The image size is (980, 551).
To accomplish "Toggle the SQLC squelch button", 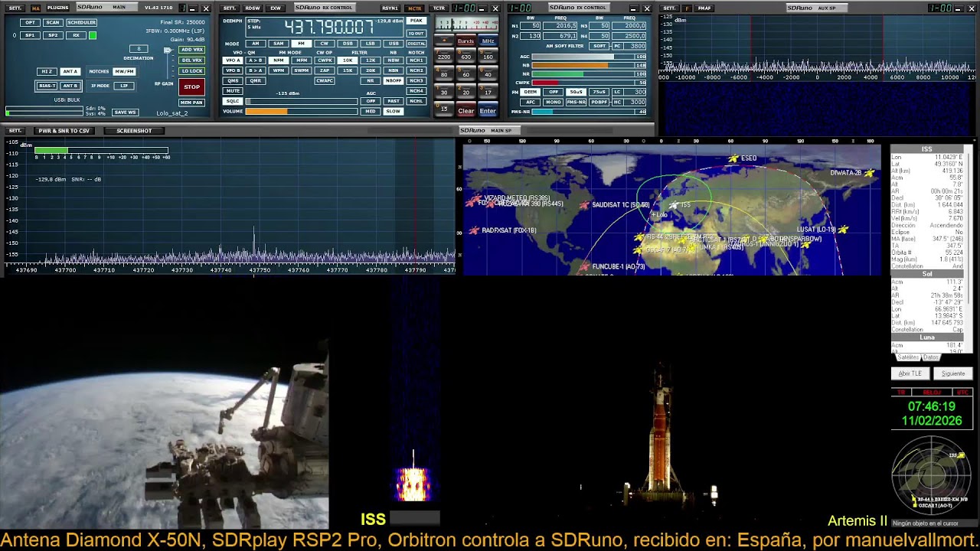I will 233,101.
